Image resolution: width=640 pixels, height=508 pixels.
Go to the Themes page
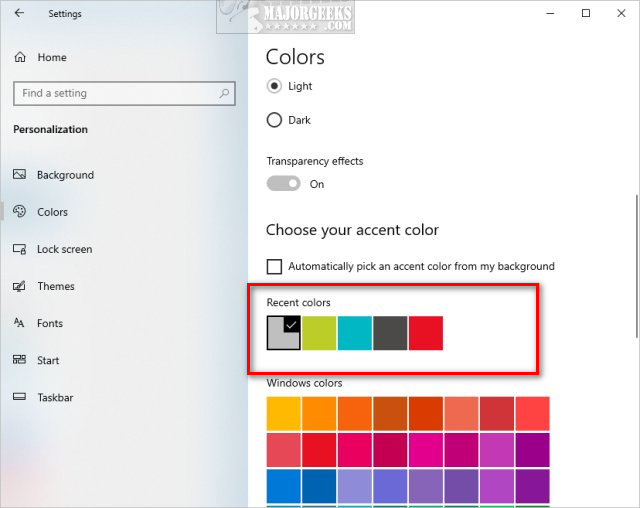(x=55, y=286)
